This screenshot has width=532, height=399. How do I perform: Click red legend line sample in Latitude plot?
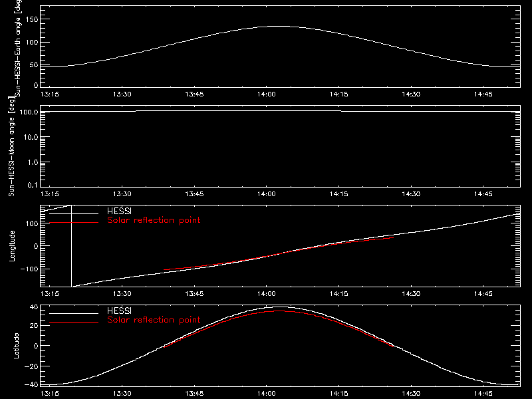(x=74, y=323)
